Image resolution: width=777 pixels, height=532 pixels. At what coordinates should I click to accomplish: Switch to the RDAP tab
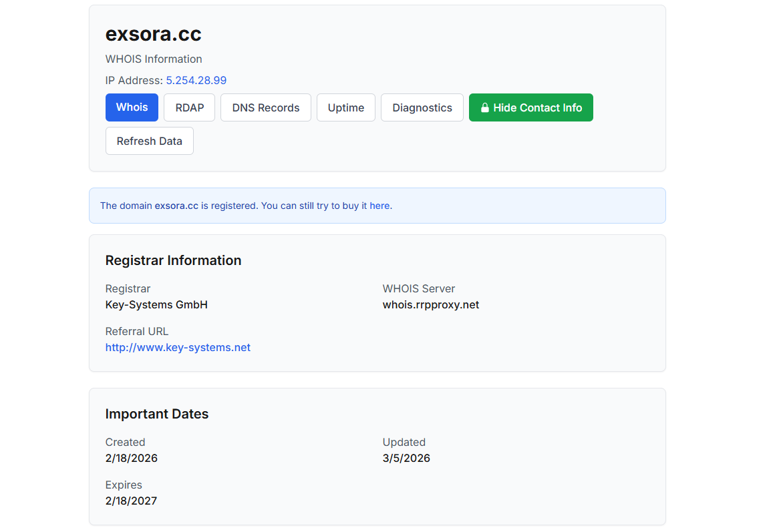189,108
